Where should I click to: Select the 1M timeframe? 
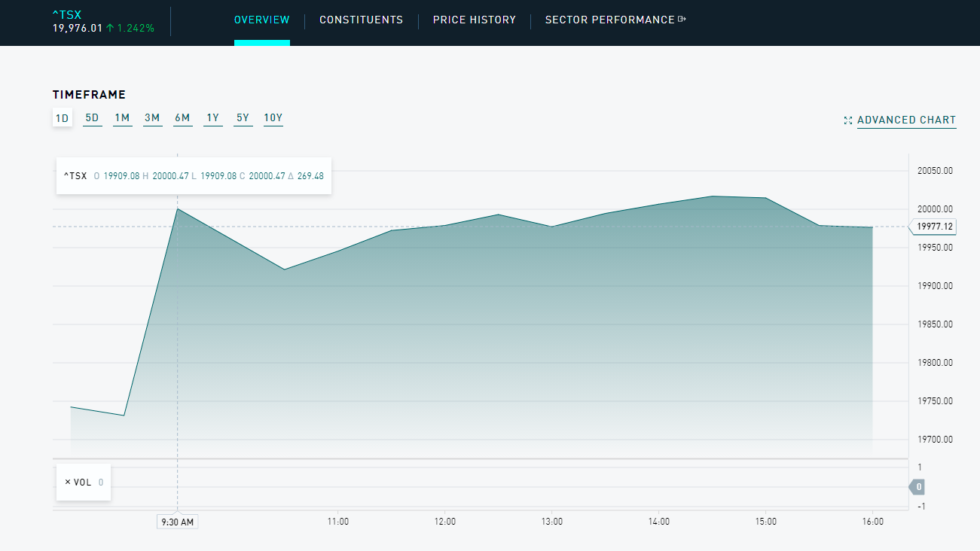122,118
